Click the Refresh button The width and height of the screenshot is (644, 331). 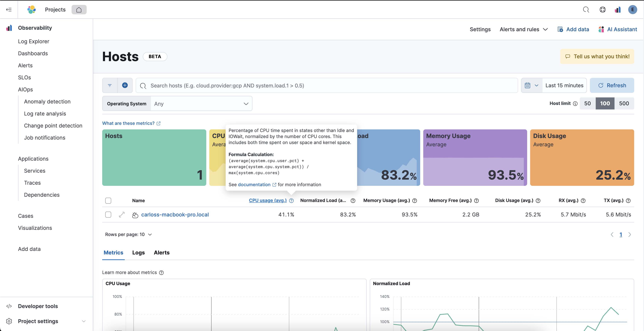(612, 85)
